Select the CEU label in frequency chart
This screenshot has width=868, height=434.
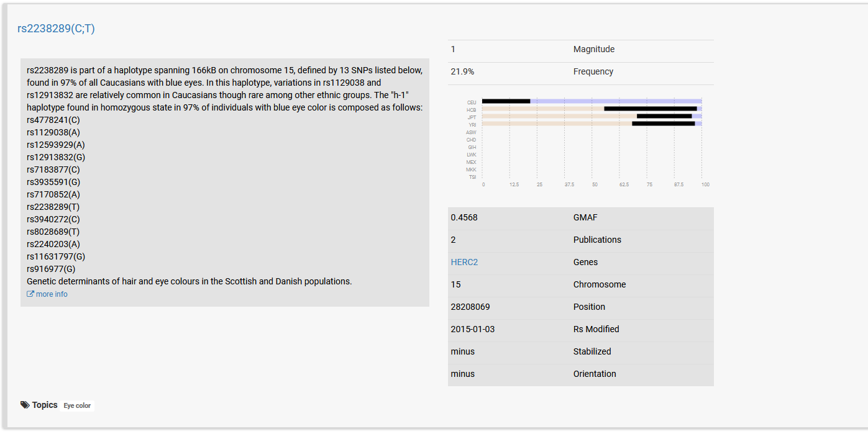tap(472, 102)
